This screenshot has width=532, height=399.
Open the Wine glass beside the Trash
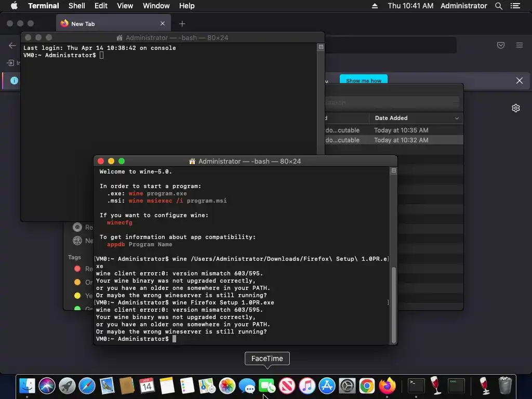485,386
